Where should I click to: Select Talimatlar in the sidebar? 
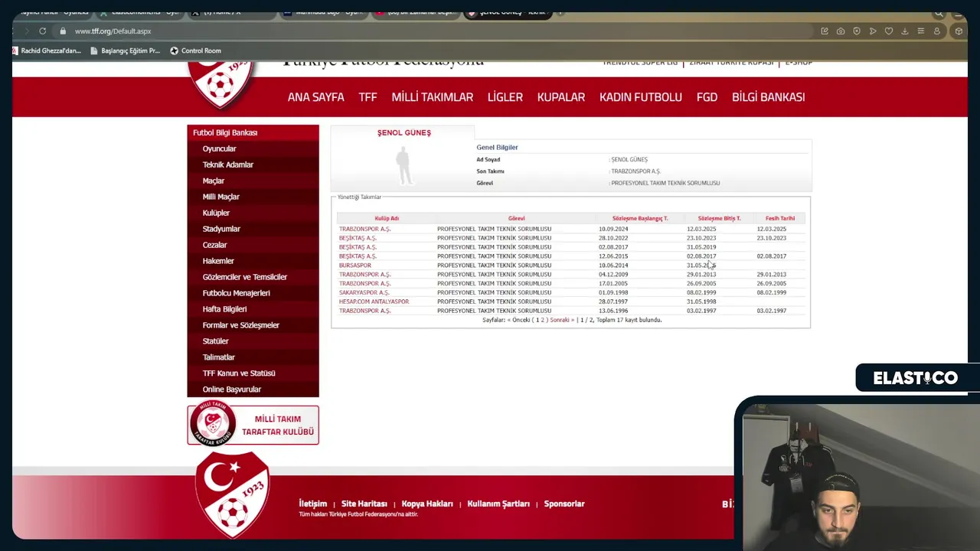[253, 357]
